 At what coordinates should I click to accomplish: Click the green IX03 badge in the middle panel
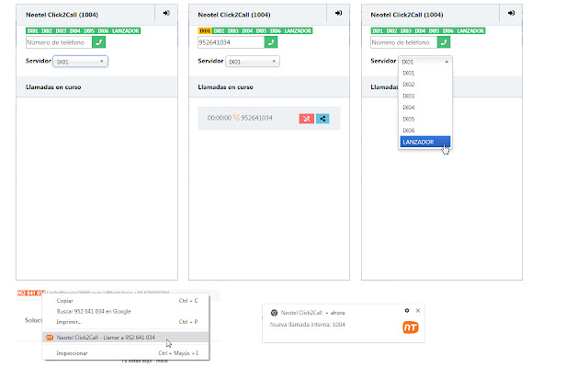[233, 30]
